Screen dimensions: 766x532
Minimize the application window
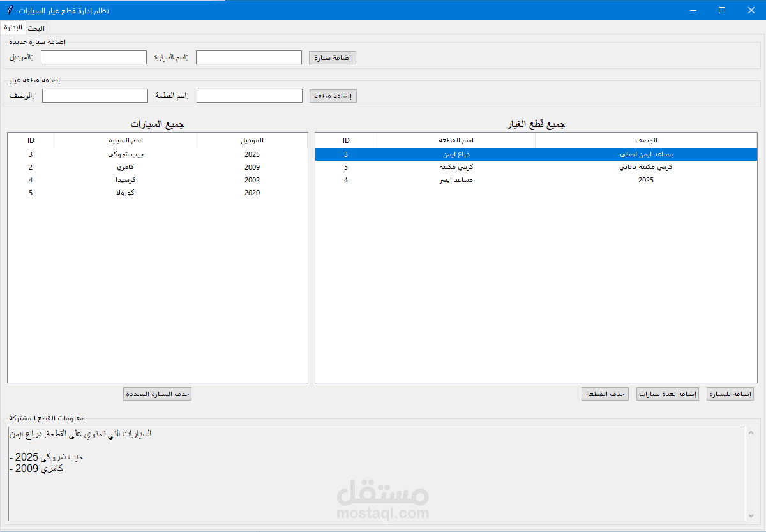(x=693, y=10)
